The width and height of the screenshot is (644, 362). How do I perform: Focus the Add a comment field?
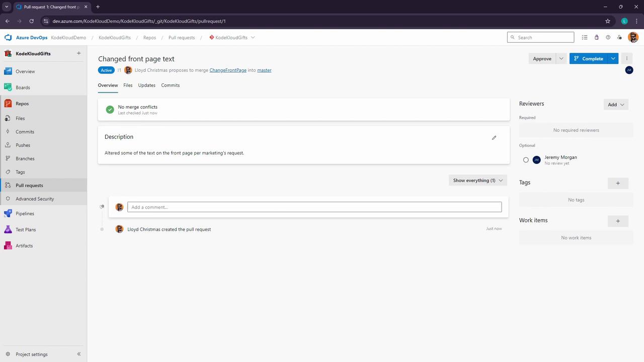pos(314,207)
